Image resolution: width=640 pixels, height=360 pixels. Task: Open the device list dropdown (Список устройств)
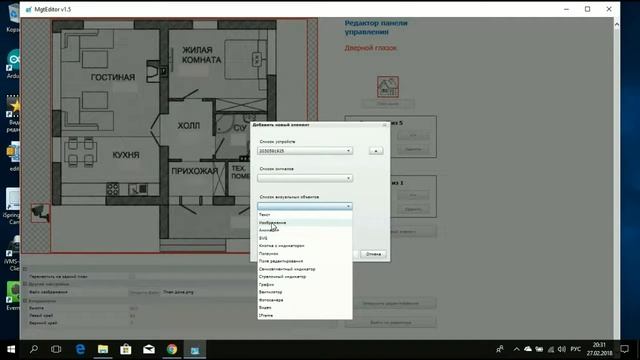point(305,151)
